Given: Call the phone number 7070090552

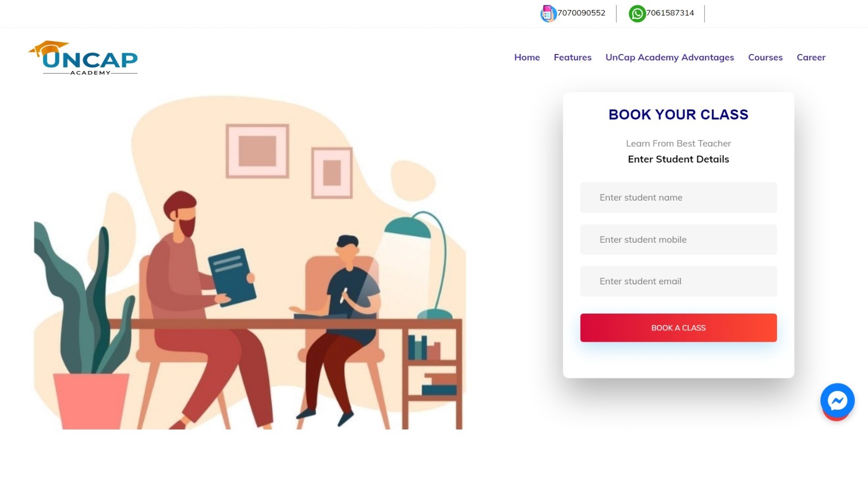Looking at the screenshot, I should click(581, 13).
